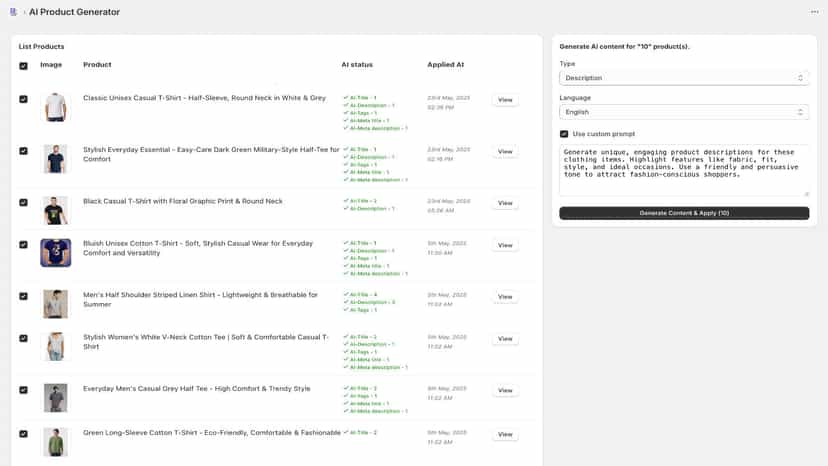Open the men's grey half tee thumbnail

click(55, 398)
